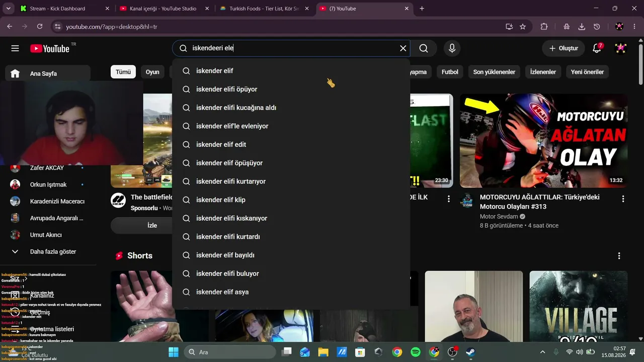Open Chrome extensions puzzle icon
The height and width of the screenshot is (362, 644).
544,27
